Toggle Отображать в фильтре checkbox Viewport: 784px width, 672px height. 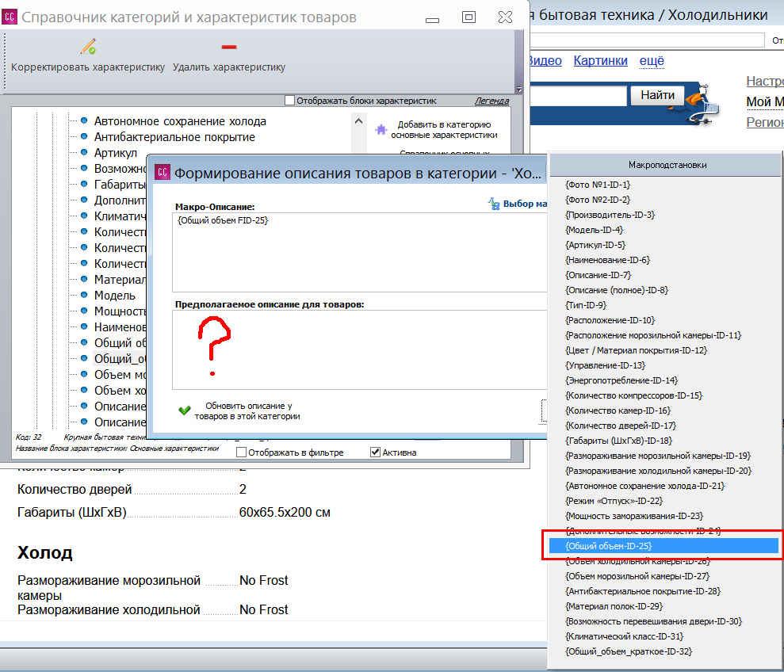[x=241, y=452]
